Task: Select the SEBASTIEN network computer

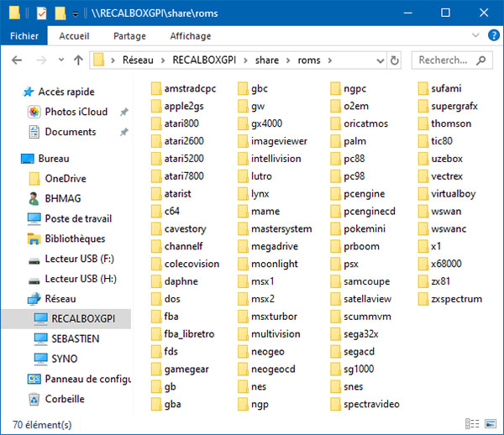Action: [x=76, y=338]
